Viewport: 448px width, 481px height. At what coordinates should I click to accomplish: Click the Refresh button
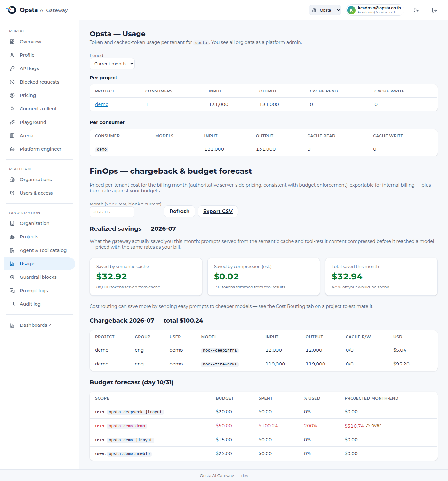(x=180, y=211)
